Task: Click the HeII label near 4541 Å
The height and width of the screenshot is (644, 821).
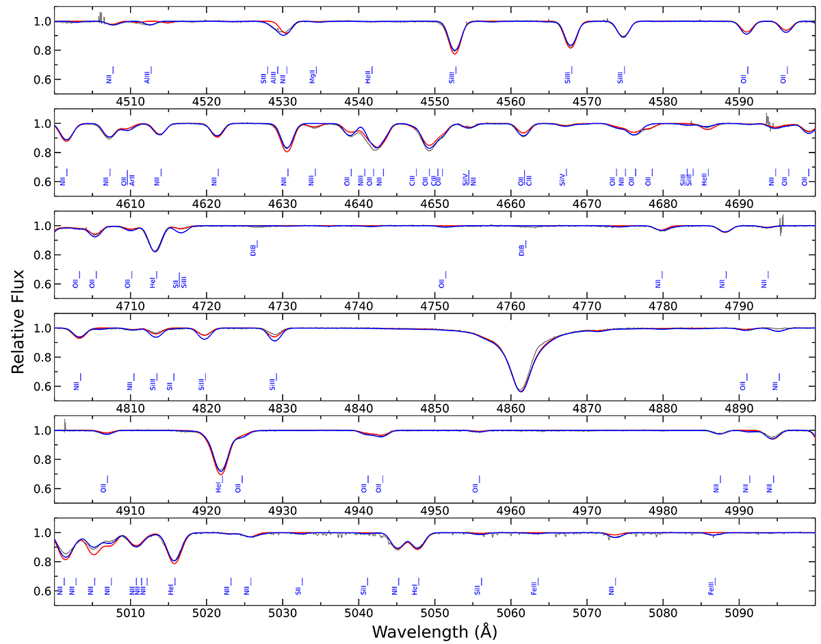Action: (368, 77)
